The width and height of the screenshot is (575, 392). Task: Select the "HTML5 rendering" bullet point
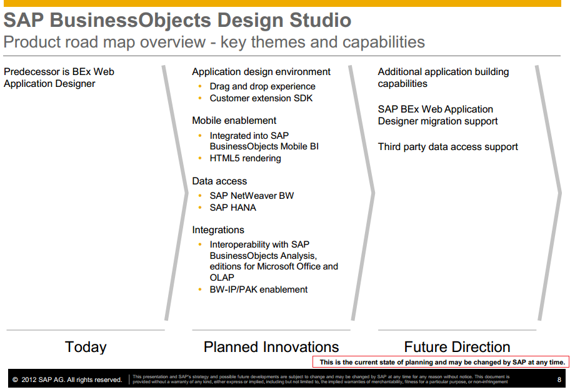tap(245, 158)
